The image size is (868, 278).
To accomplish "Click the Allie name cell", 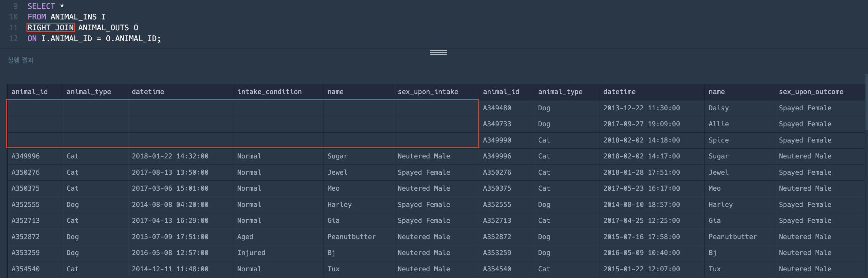I will pos(719,124).
